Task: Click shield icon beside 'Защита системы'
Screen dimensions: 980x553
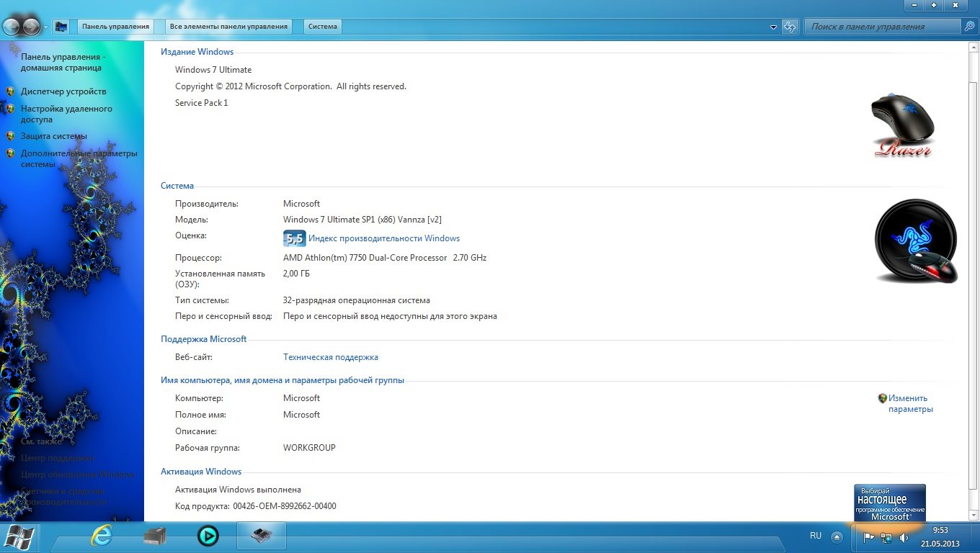Action: coord(10,136)
